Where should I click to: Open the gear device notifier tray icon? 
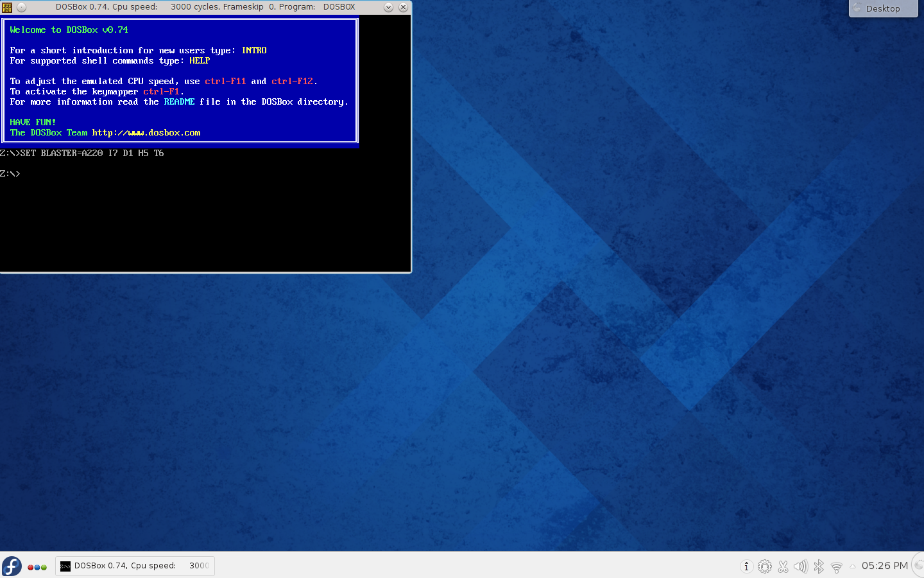click(x=765, y=566)
